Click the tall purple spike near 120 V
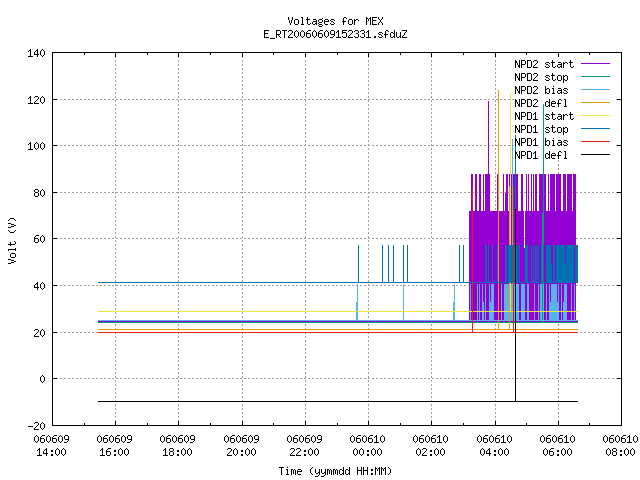Screen dimensions: 640x480 pyautogui.click(x=488, y=137)
